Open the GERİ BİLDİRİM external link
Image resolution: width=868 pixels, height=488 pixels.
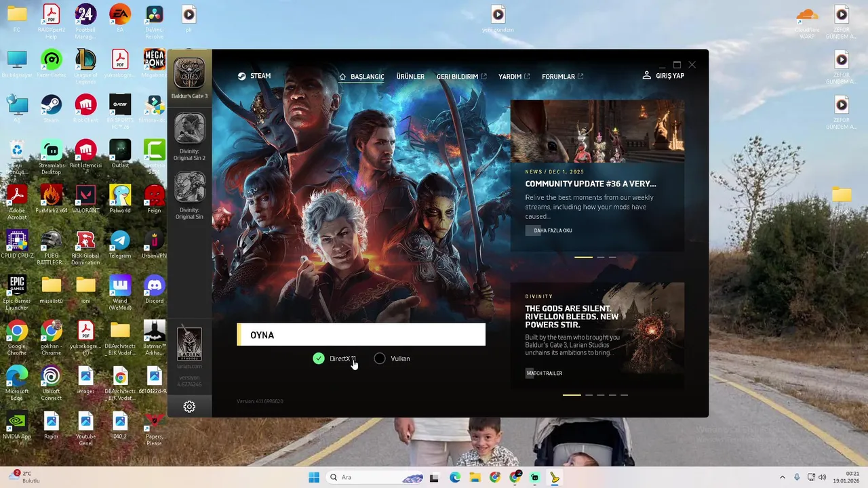click(461, 77)
